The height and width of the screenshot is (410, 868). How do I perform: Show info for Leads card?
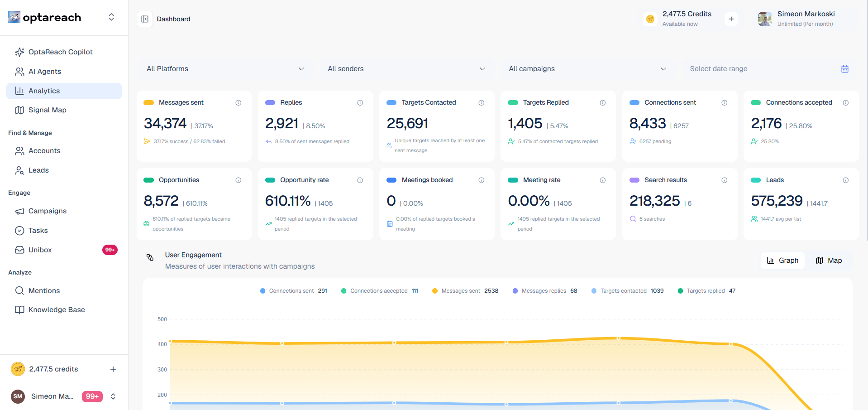846,180
